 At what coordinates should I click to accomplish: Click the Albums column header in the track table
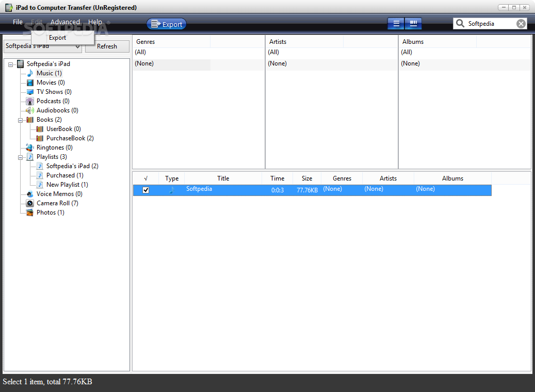(x=452, y=178)
